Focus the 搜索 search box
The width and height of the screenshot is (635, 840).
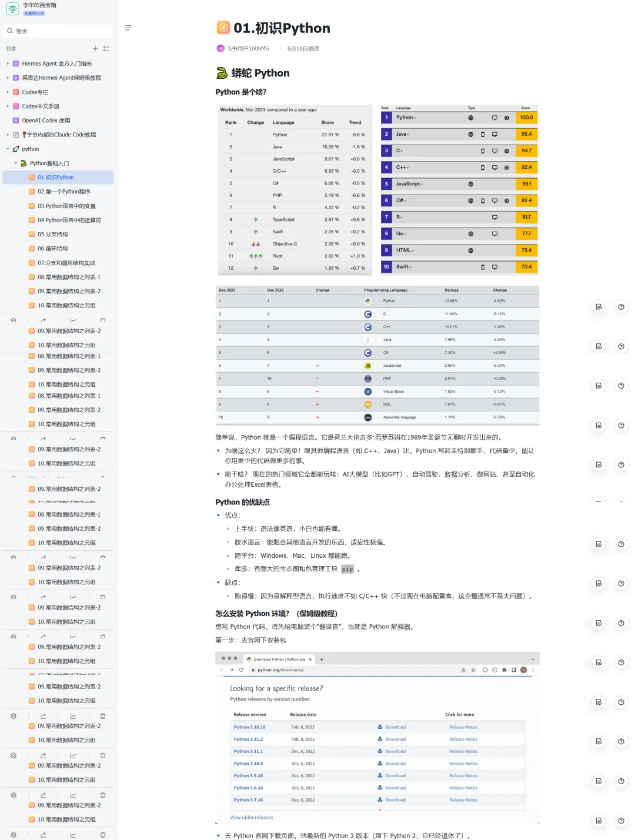coord(59,31)
